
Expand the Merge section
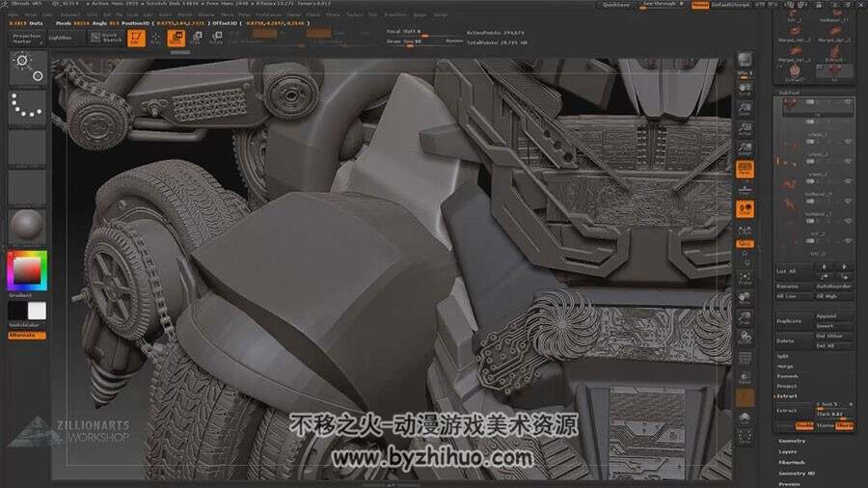[785, 366]
